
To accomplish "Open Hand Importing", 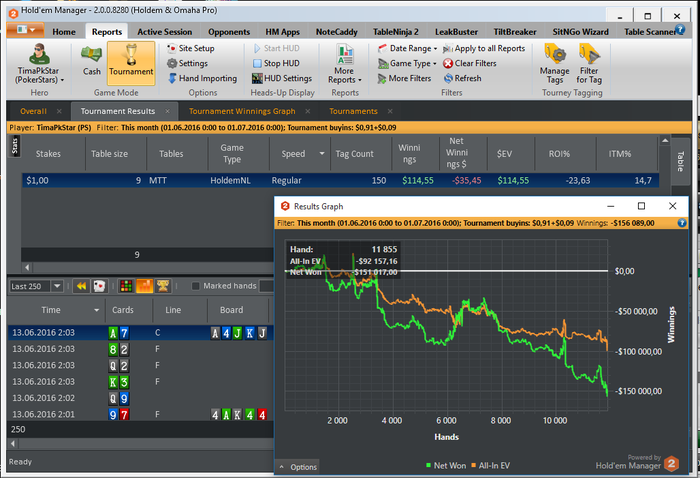I will coord(202,79).
